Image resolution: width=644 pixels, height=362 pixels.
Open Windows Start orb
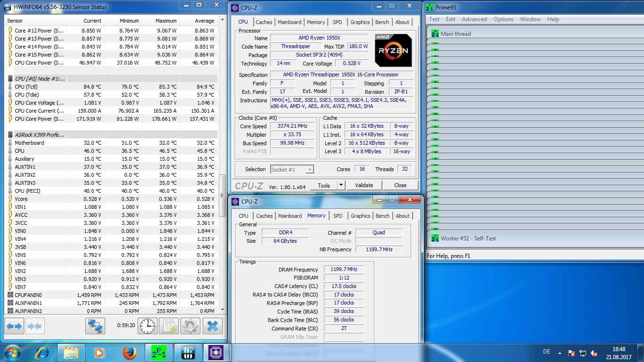pos(12,353)
